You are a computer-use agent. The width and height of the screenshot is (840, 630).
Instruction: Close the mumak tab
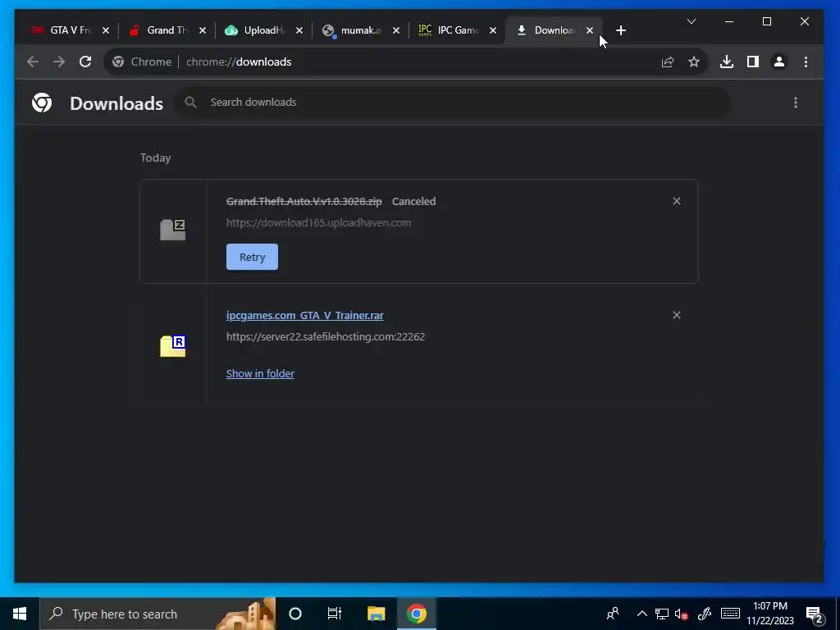click(396, 30)
